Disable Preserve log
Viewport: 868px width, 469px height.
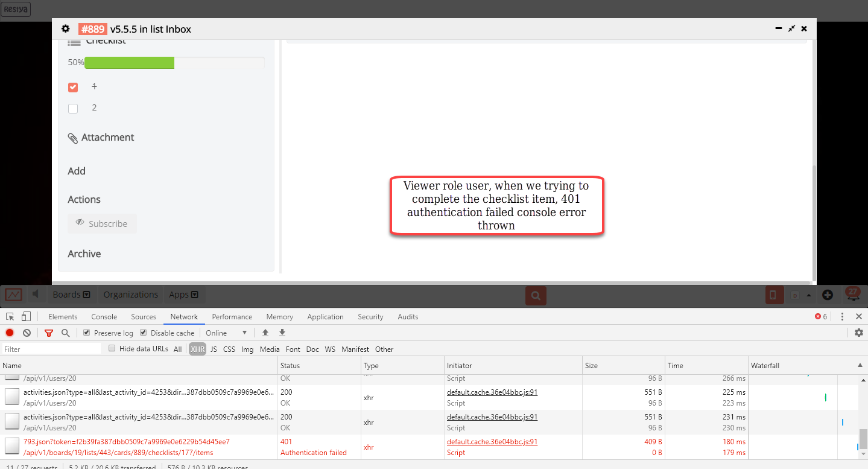coord(86,333)
